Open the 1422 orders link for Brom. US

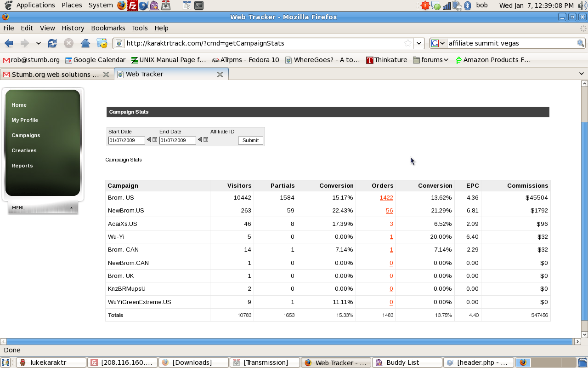pos(386,198)
